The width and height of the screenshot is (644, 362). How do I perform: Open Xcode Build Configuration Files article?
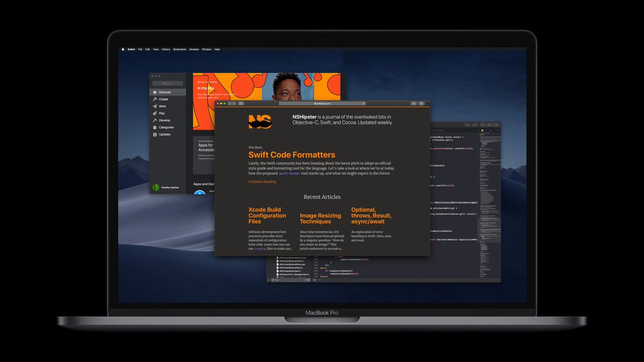click(x=267, y=216)
